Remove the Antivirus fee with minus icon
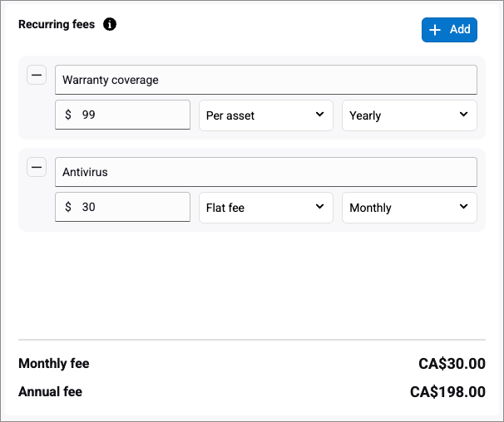Viewport: 504px width, 422px height. pyautogui.click(x=37, y=168)
